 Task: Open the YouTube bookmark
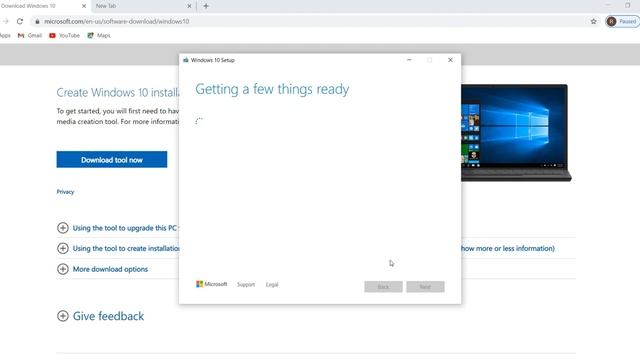(64, 36)
